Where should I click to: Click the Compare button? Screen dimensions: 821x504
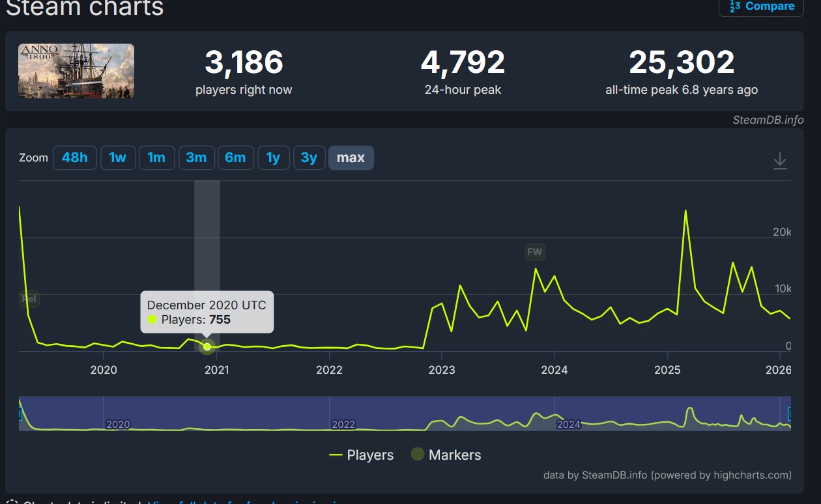coord(761,7)
